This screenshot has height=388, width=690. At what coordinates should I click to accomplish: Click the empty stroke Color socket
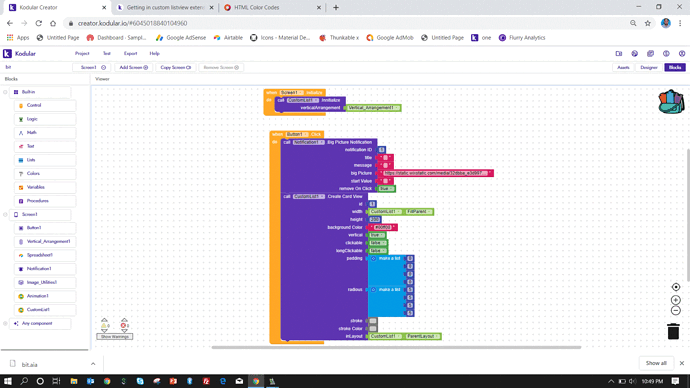373,329
